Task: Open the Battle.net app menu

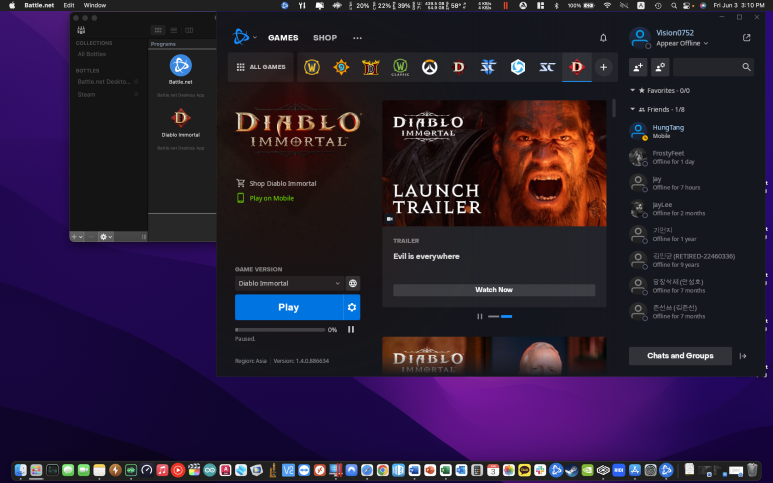Action: [39, 5]
